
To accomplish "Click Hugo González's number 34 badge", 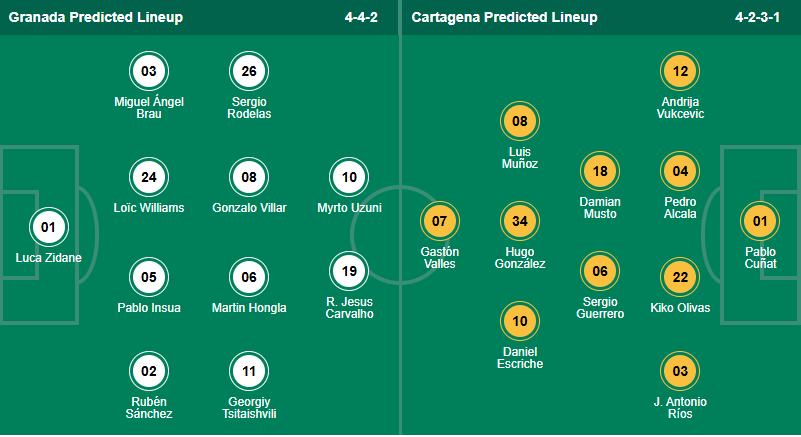I will click(x=519, y=221).
